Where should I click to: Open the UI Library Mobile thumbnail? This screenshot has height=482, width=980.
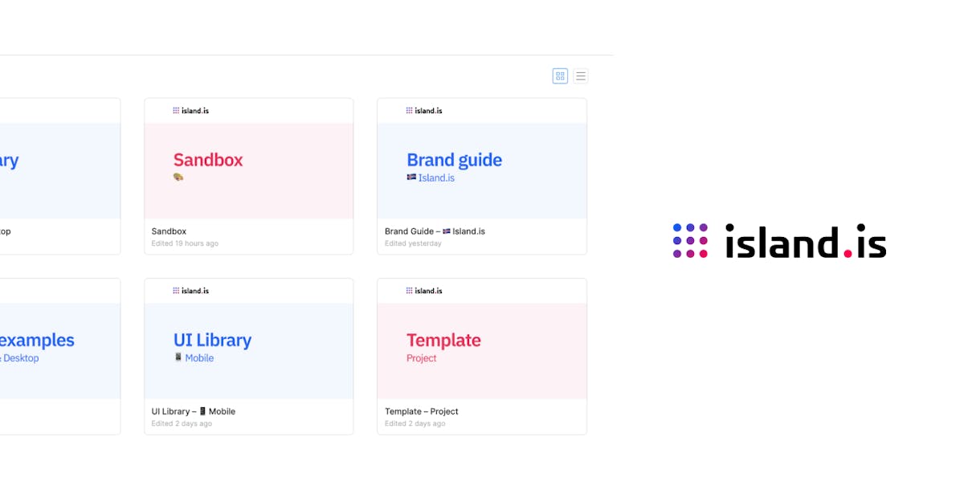pyautogui.click(x=249, y=350)
